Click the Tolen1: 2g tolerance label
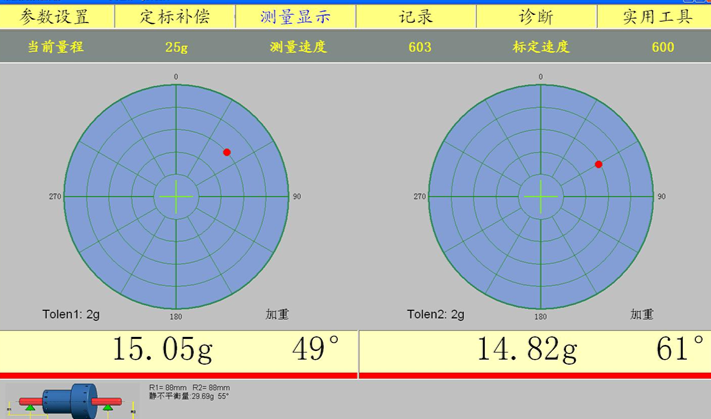 (x=70, y=314)
